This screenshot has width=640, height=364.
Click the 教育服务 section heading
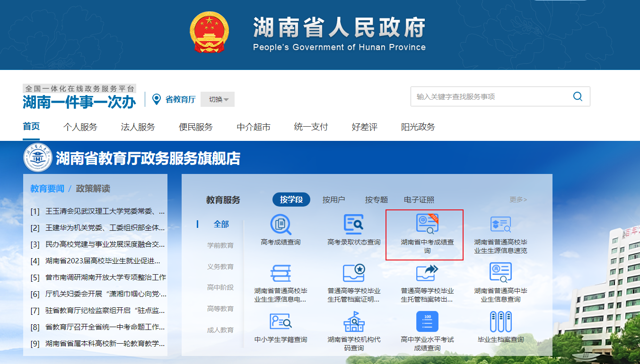click(223, 200)
